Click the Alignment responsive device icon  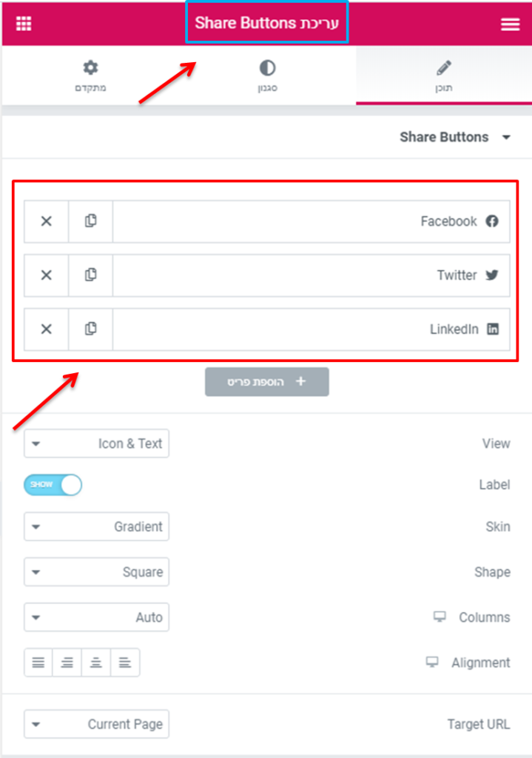point(432,662)
